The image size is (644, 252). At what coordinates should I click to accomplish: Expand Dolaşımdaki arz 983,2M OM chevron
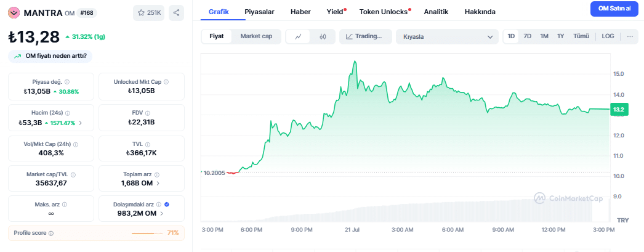[161, 213]
